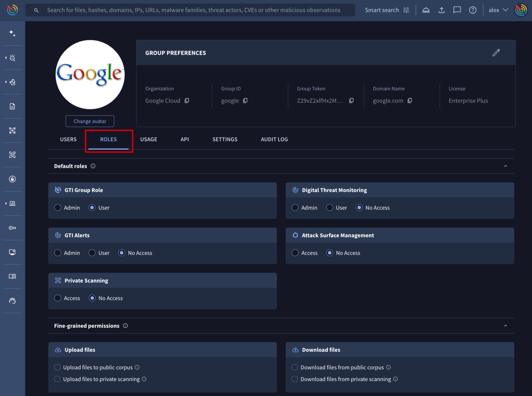Open the headset support icon in sidebar

point(12,301)
